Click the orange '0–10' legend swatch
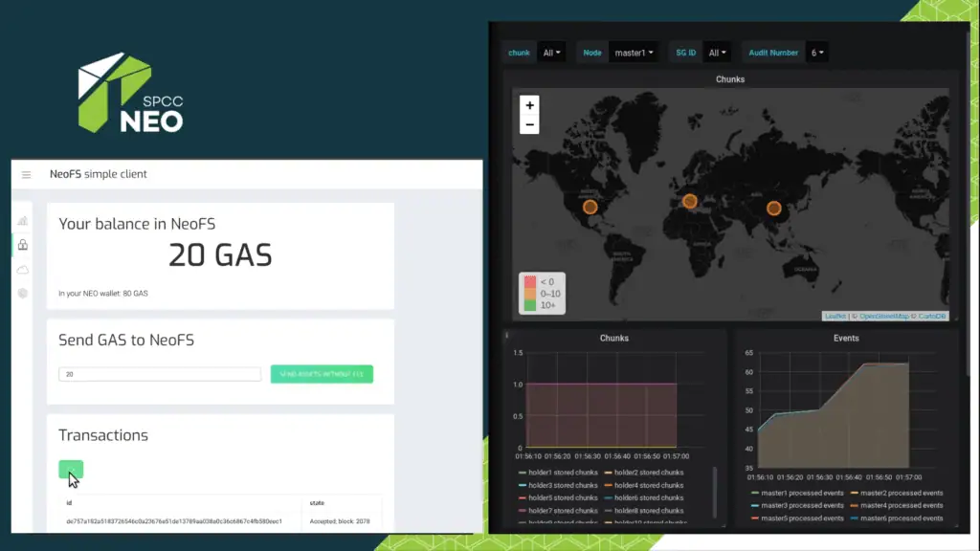 click(x=530, y=294)
